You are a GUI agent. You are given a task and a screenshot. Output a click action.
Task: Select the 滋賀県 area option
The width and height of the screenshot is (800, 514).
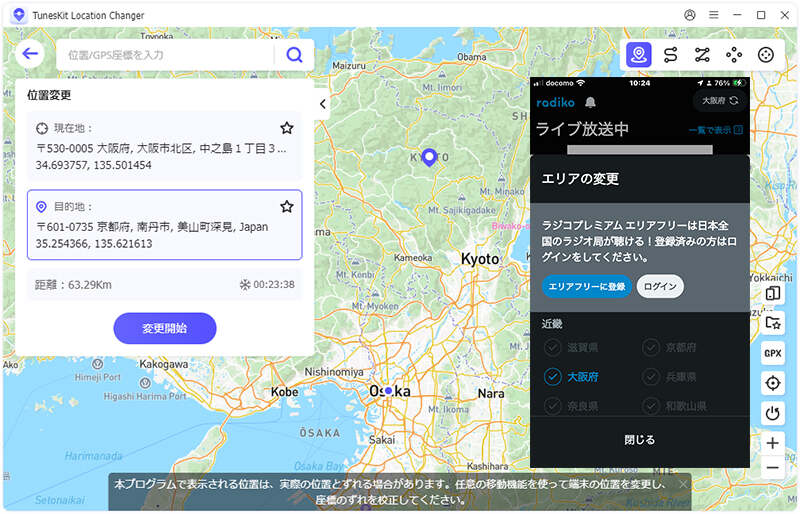click(x=570, y=348)
